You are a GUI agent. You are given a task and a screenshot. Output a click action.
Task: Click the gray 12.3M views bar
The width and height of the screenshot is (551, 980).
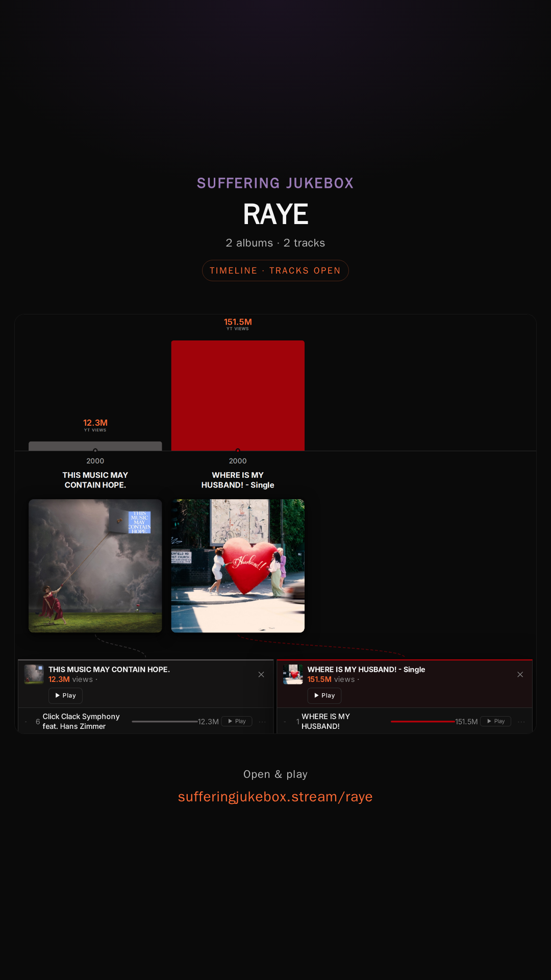coord(95,446)
